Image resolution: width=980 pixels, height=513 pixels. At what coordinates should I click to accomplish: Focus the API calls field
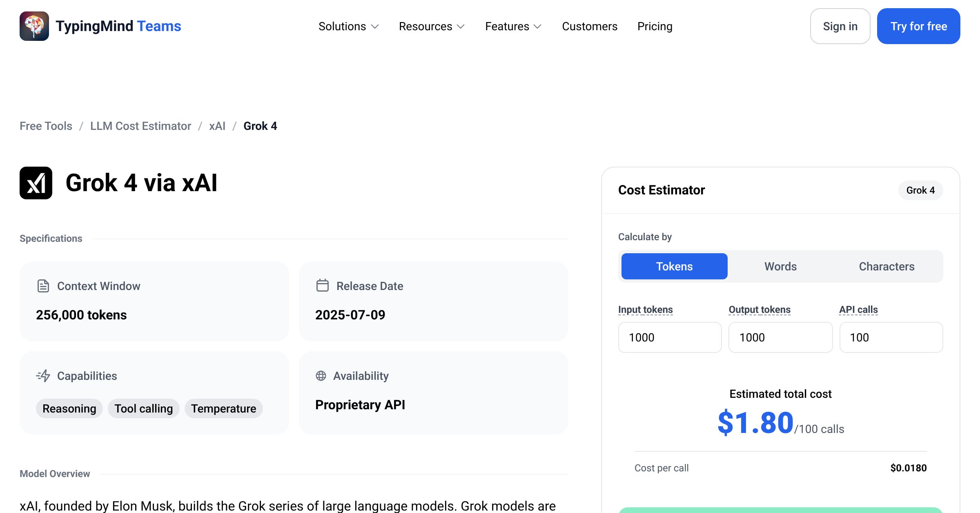coord(891,337)
